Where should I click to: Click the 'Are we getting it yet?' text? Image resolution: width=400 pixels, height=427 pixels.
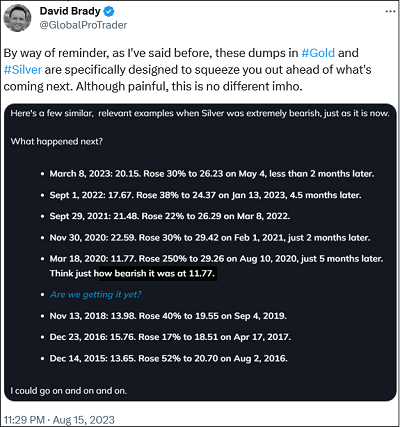(x=96, y=295)
